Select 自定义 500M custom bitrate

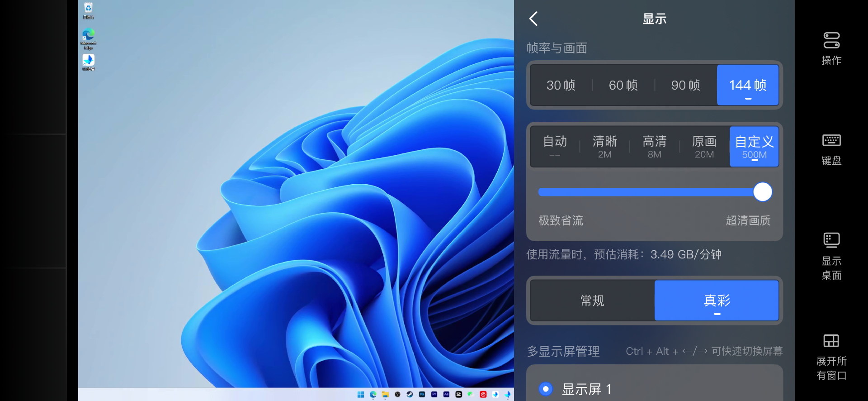[754, 147]
